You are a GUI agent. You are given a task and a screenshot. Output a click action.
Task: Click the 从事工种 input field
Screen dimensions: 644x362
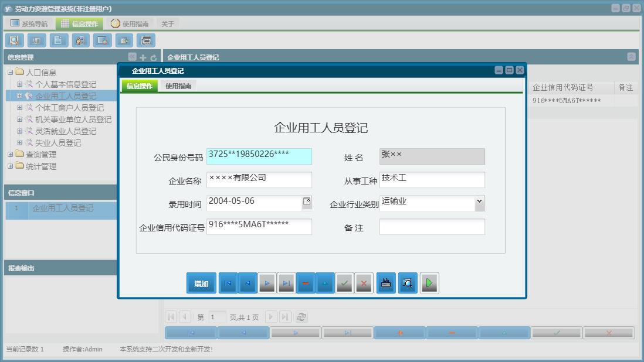pyautogui.click(x=432, y=180)
